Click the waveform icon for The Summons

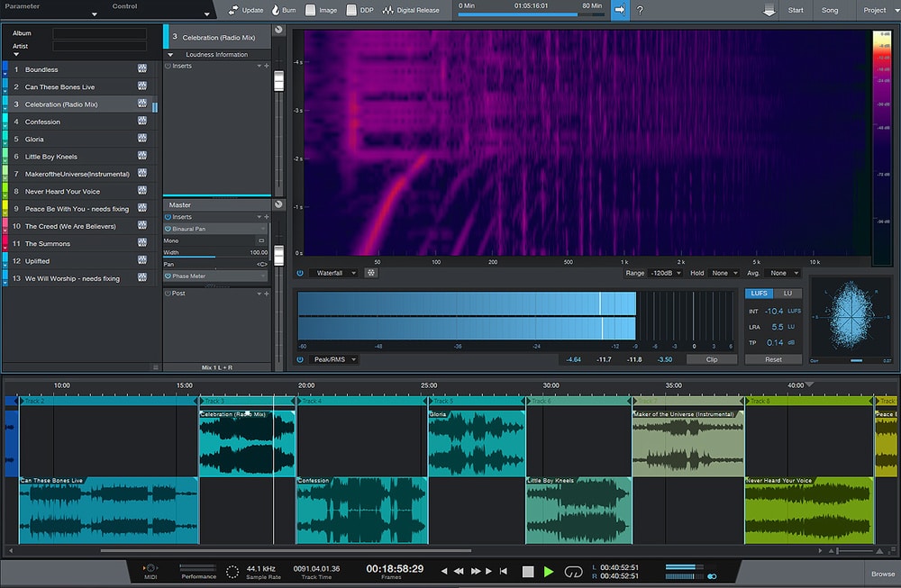point(142,242)
